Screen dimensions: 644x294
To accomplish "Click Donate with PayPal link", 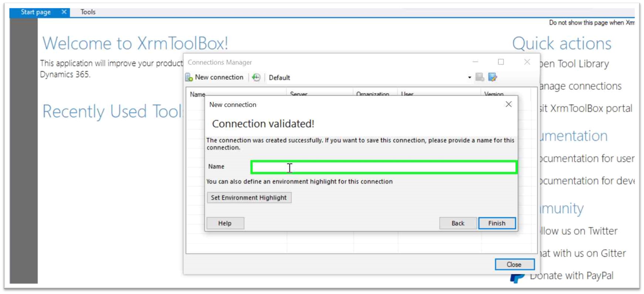I will pyautogui.click(x=572, y=275).
